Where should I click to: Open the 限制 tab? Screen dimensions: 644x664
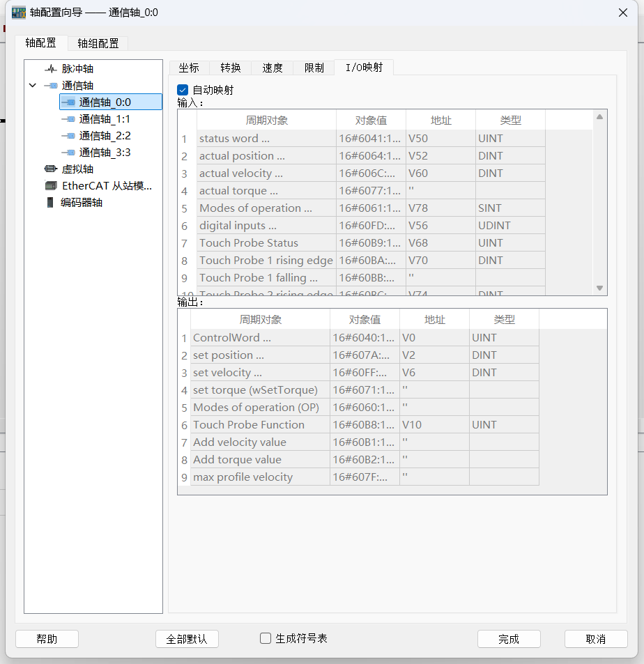coord(314,68)
